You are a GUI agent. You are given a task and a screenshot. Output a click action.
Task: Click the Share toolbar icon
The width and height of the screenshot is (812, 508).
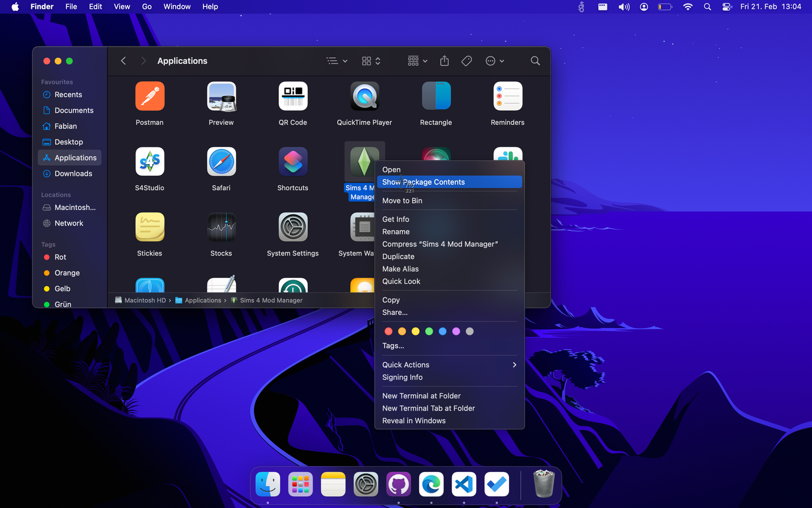pyautogui.click(x=445, y=61)
